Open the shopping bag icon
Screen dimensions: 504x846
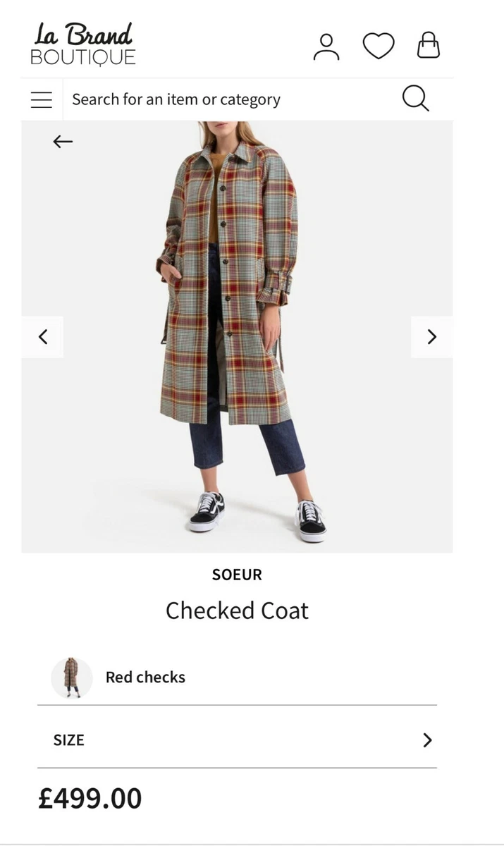(428, 45)
